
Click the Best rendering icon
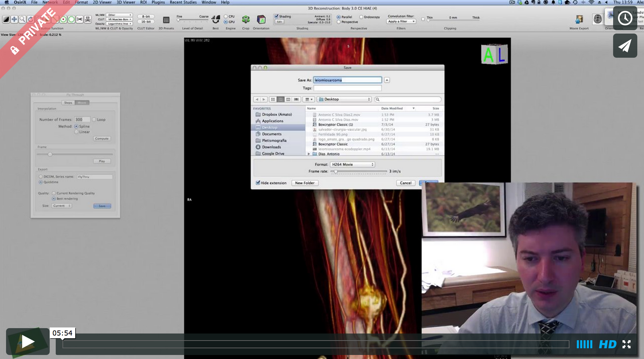point(216,19)
